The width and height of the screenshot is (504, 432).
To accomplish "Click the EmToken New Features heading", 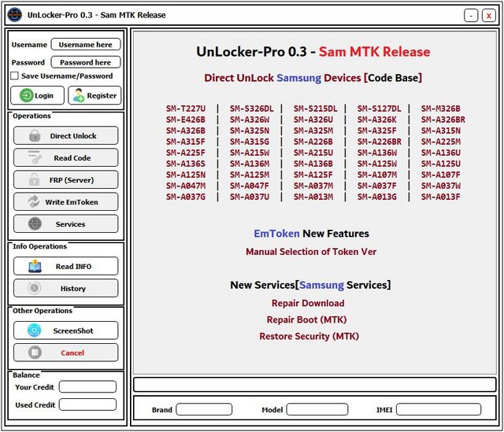I will coord(312,234).
